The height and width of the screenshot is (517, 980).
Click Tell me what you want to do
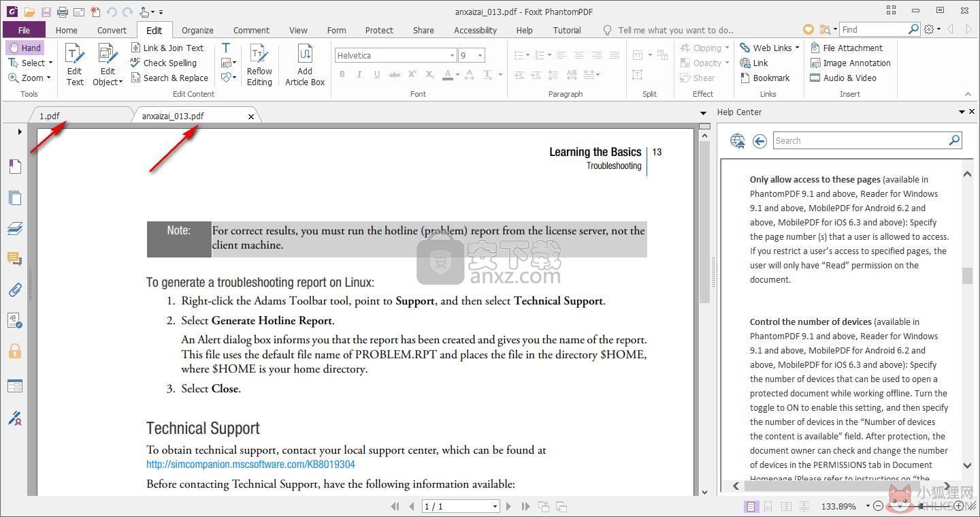676,30
